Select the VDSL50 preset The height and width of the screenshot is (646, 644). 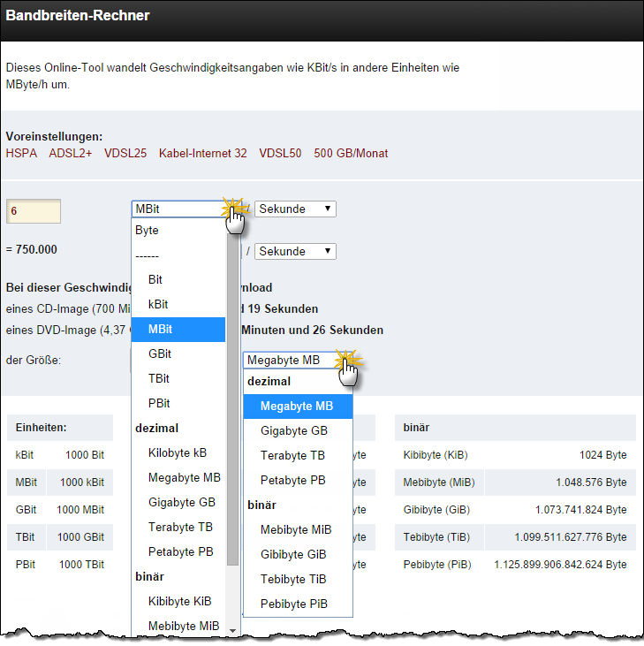pyautogui.click(x=280, y=153)
